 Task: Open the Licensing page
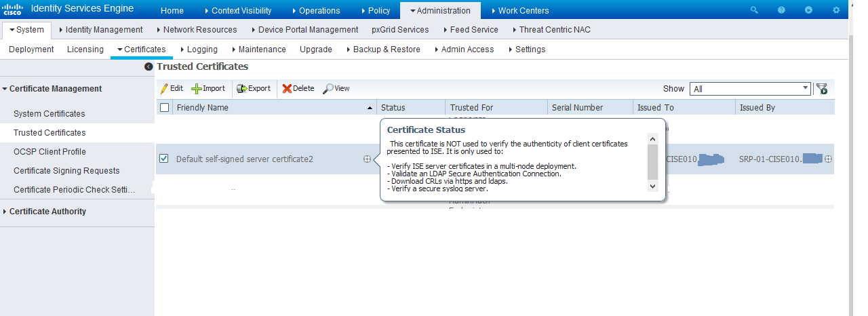click(x=85, y=50)
